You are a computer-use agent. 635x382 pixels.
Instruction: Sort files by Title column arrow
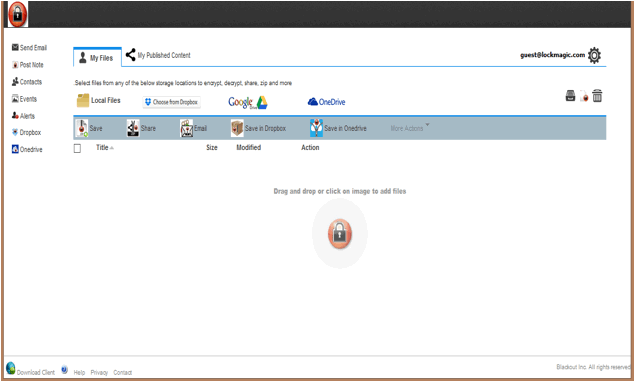point(112,148)
